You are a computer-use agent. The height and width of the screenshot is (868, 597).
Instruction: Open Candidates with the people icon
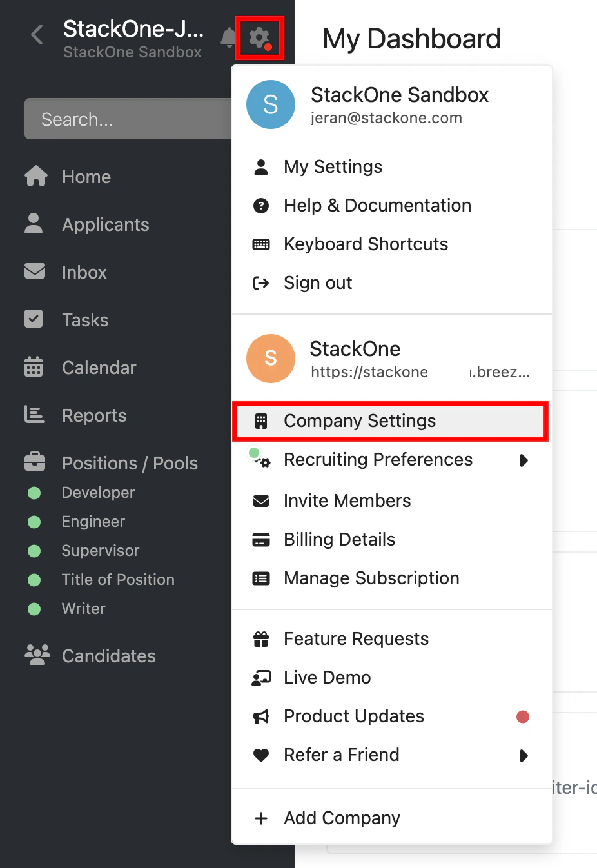pos(37,655)
